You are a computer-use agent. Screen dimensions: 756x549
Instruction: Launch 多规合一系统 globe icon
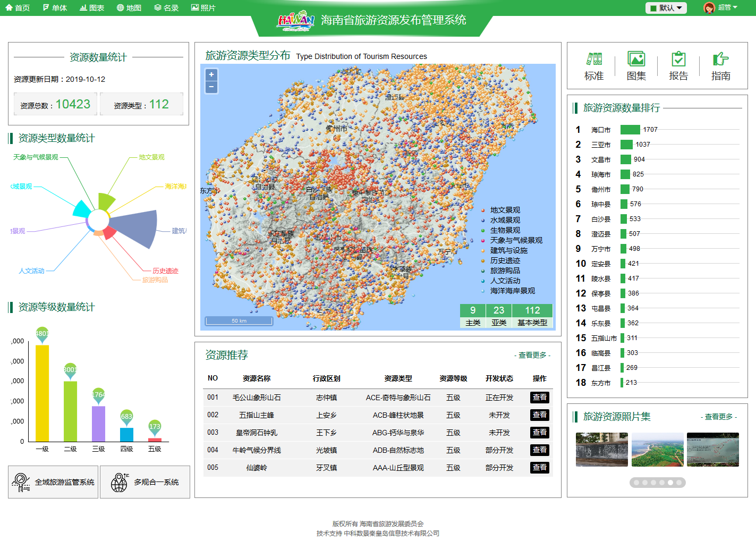click(119, 482)
